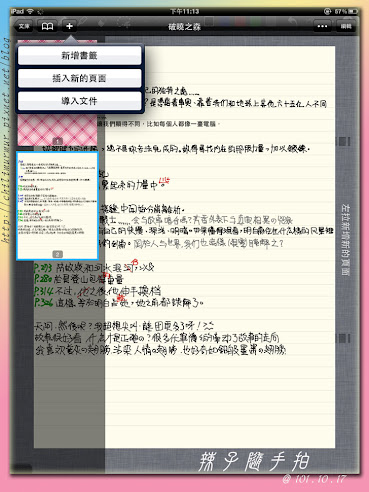
Task: Select the dimmed green color swatch
Action: tap(255, 22)
